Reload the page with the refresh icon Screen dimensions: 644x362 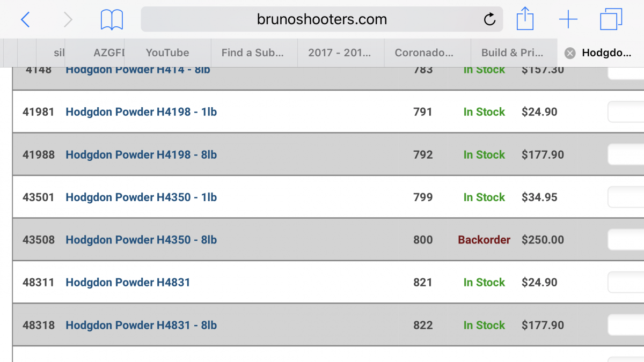tap(489, 20)
